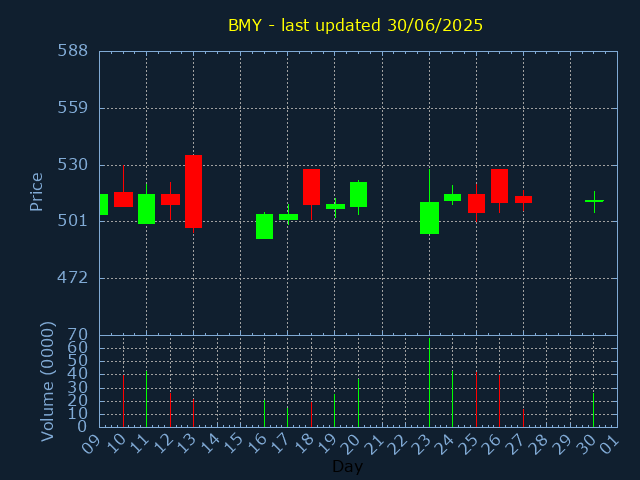
Task: Select the green doji candlestick for day 30
Action: [594, 201]
